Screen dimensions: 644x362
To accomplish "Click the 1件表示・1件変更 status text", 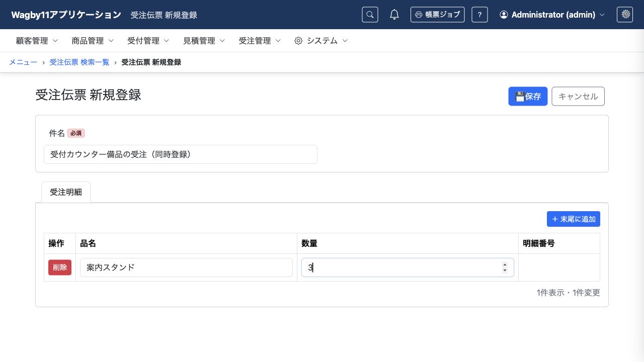I will pyautogui.click(x=569, y=293).
